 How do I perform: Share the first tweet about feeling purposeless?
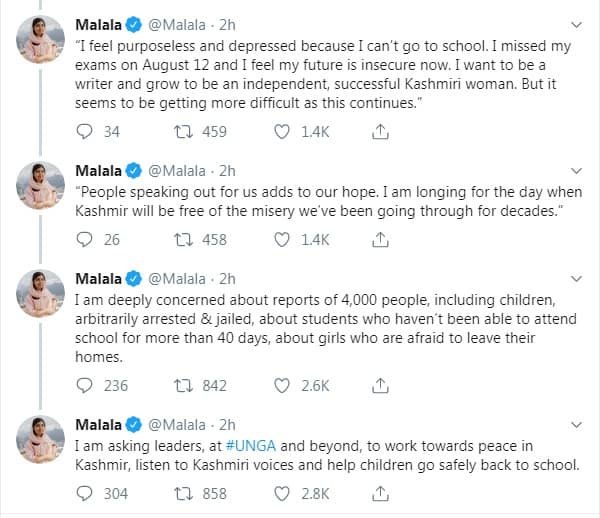[x=380, y=131]
